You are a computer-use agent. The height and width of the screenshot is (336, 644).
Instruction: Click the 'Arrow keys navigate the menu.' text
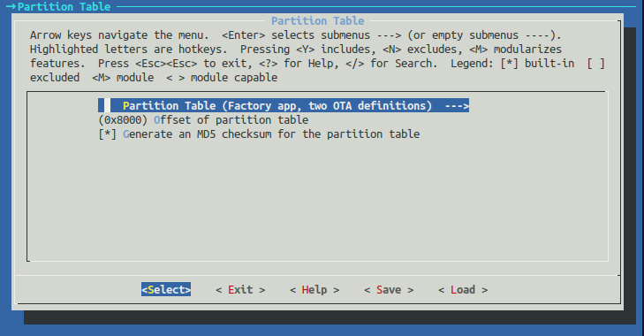119,35
